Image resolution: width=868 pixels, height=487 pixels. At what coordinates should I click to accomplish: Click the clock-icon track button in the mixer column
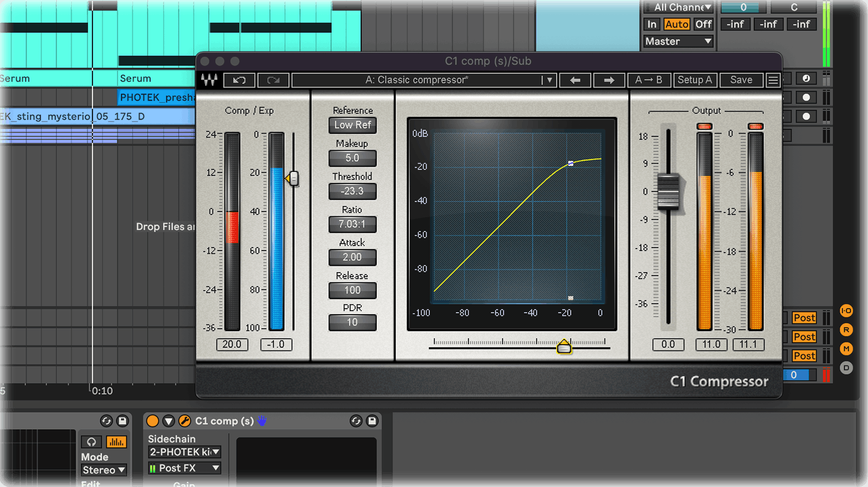(806, 78)
